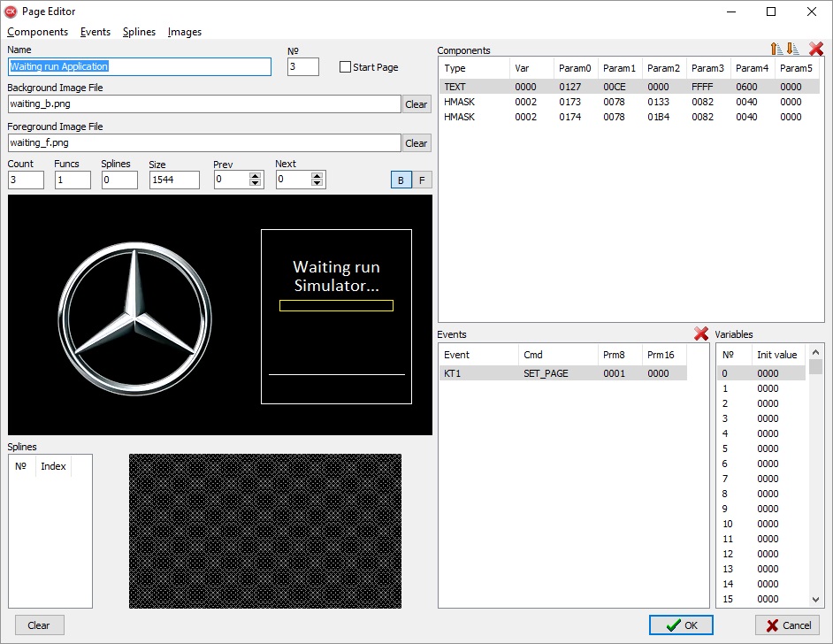Image resolution: width=833 pixels, height=644 pixels.
Task: Click the Var column header
Action: tap(531, 68)
